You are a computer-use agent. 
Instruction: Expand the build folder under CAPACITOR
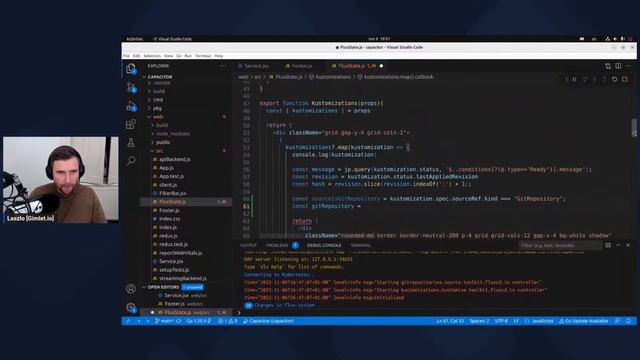[159, 91]
